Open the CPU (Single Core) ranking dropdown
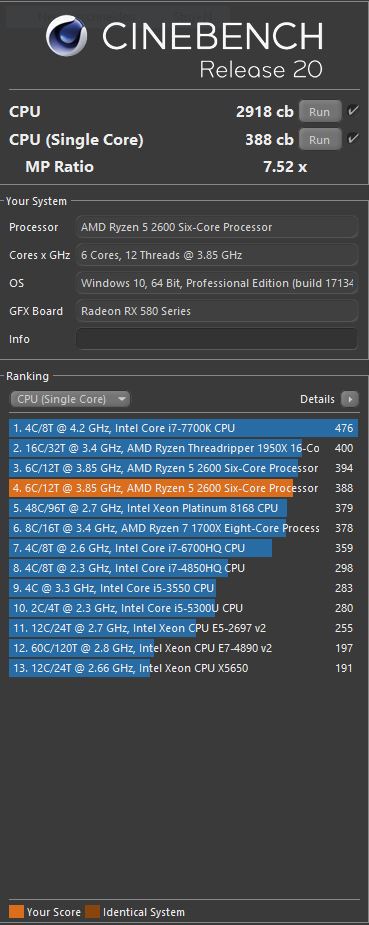This screenshot has width=369, height=925. [x=70, y=399]
